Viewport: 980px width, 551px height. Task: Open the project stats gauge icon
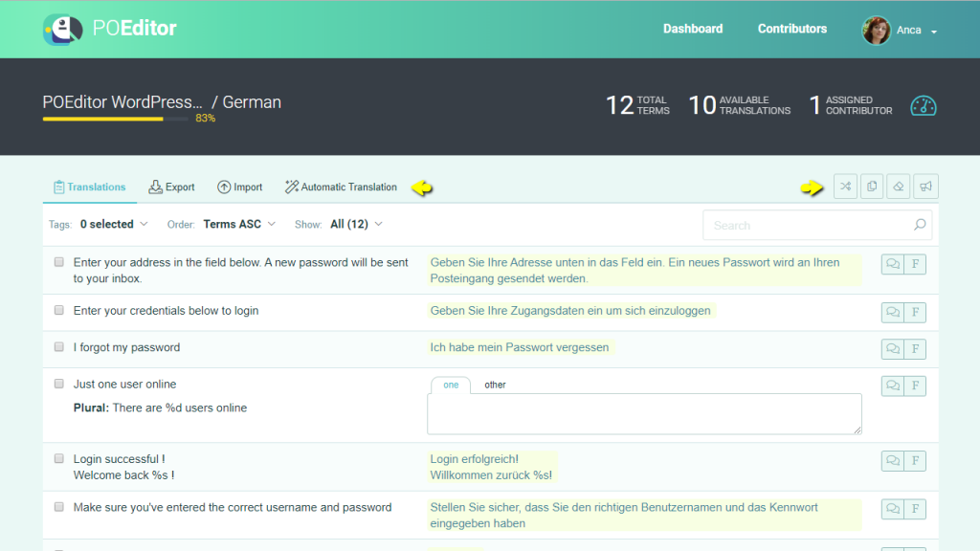click(x=924, y=105)
